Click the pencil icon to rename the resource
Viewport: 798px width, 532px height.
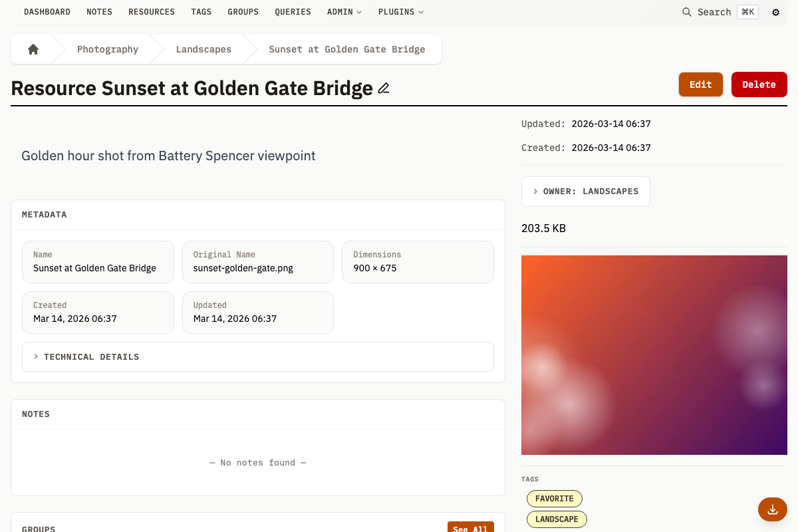pos(384,88)
